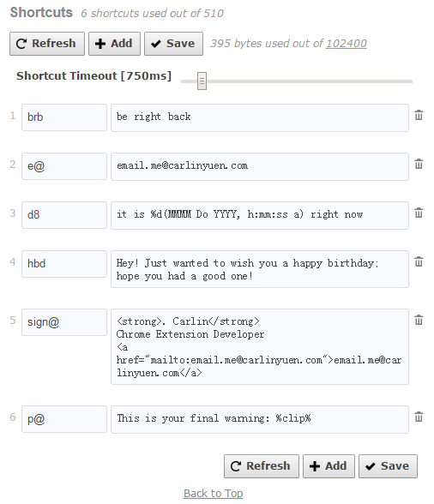
Task: Remove the d8 shortcut with its trash icon
Action: [419, 213]
